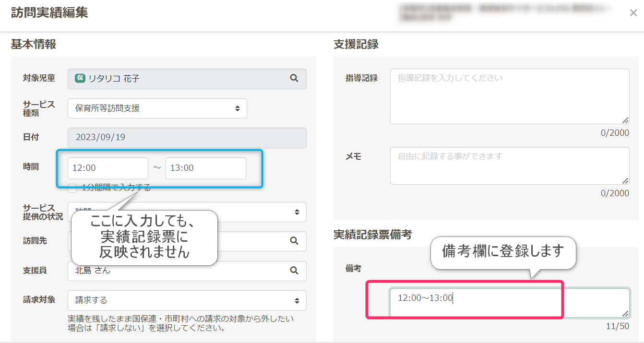Click the start time field showing 12:00
644x343 pixels.
click(107, 168)
